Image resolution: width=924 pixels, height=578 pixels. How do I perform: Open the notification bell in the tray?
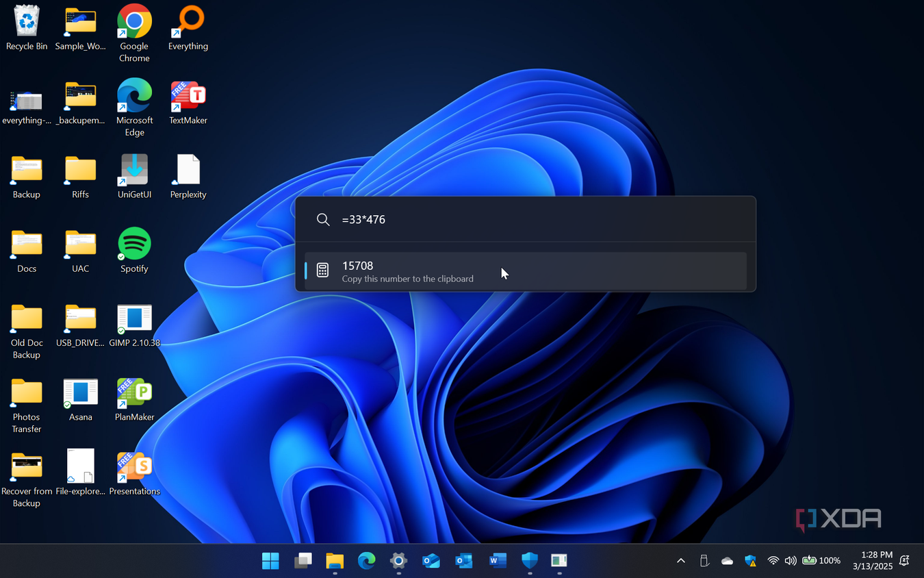tap(905, 561)
